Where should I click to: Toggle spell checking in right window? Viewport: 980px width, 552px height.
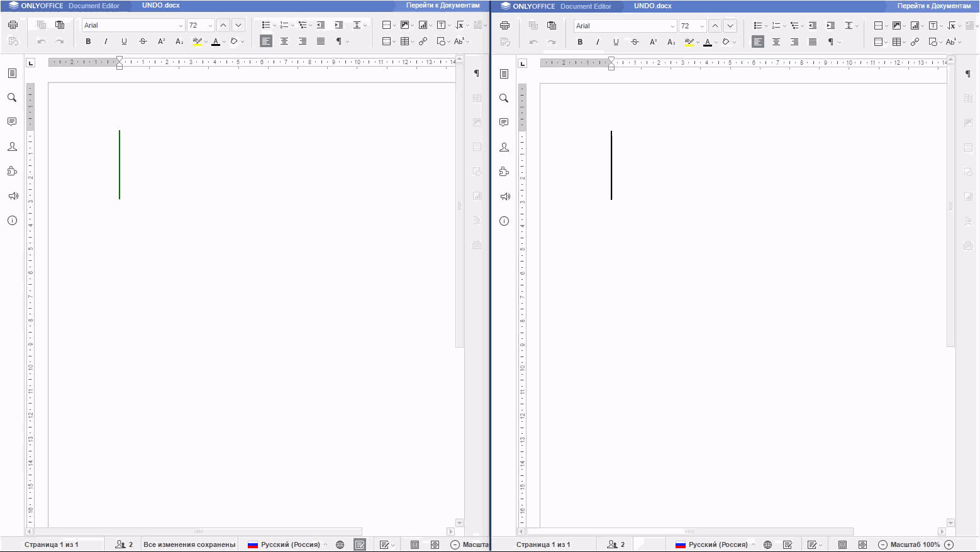coord(788,544)
